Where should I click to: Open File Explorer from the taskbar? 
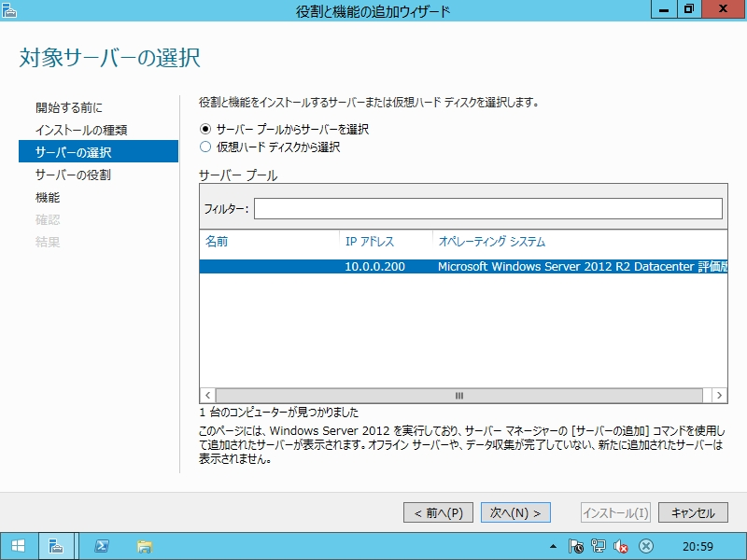click(x=144, y=546)
